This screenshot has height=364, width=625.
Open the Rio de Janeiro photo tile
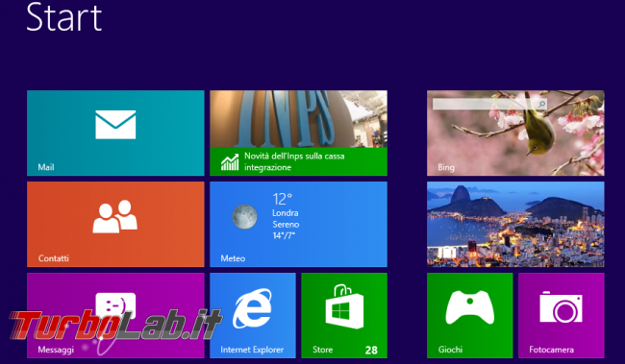coord(515,224)
